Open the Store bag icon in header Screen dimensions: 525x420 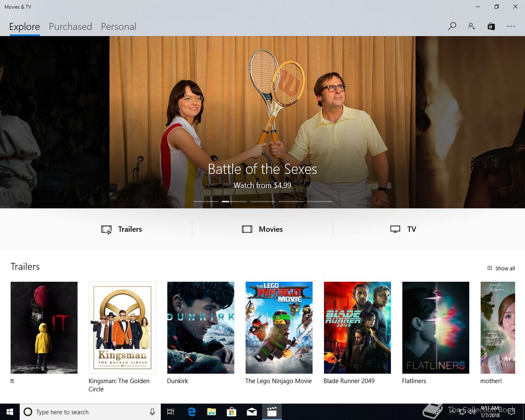(x=491, y=26)
